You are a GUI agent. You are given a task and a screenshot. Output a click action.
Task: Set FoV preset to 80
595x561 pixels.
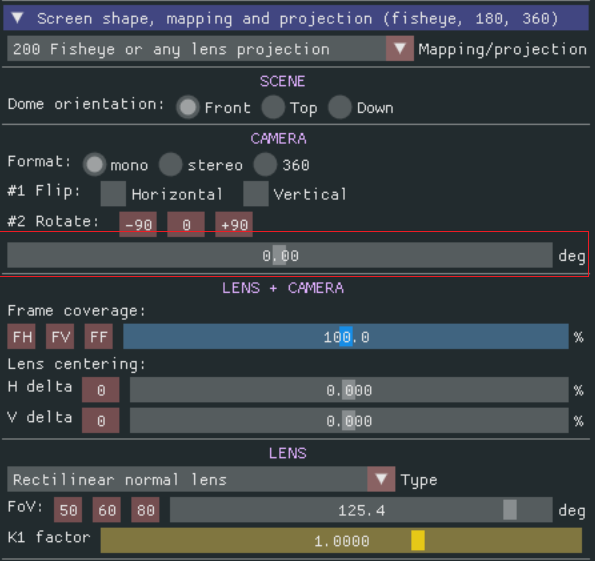(x=145, y=510)
